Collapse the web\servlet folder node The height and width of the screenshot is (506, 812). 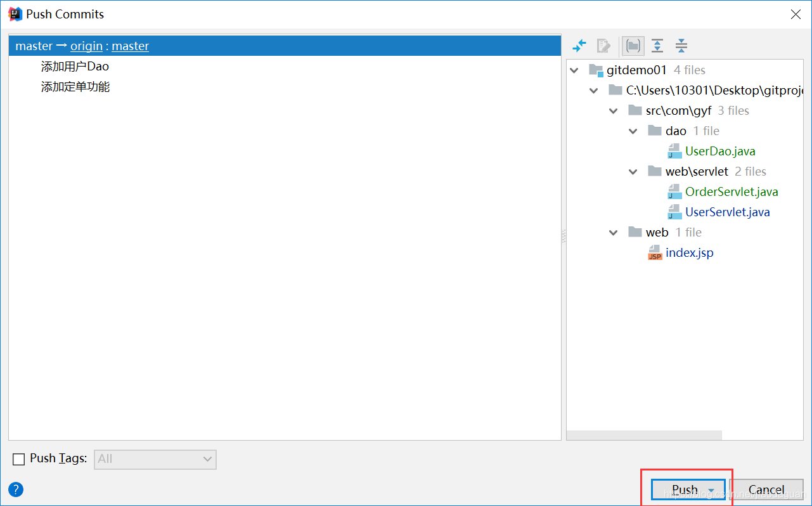pyautogui.click(x=633, y=172)
